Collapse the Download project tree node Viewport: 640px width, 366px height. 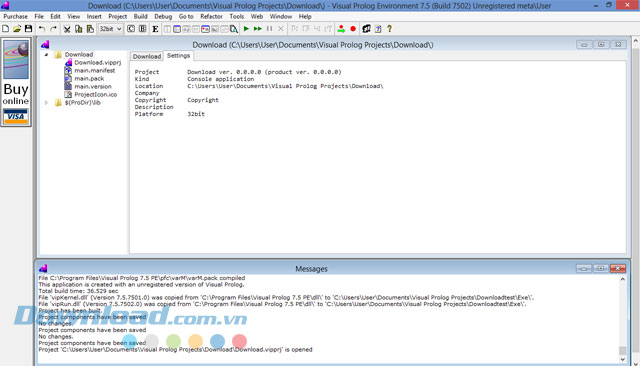[x=46, y=55]
